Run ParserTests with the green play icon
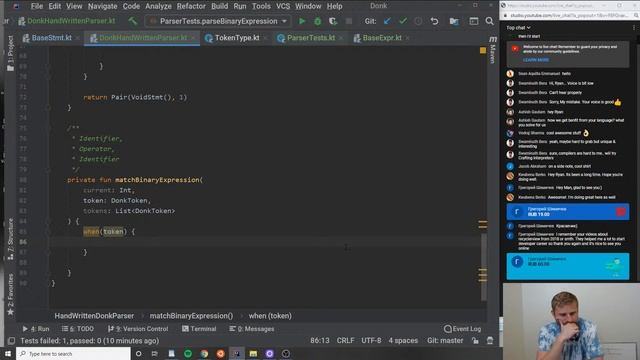 point(302,21)
